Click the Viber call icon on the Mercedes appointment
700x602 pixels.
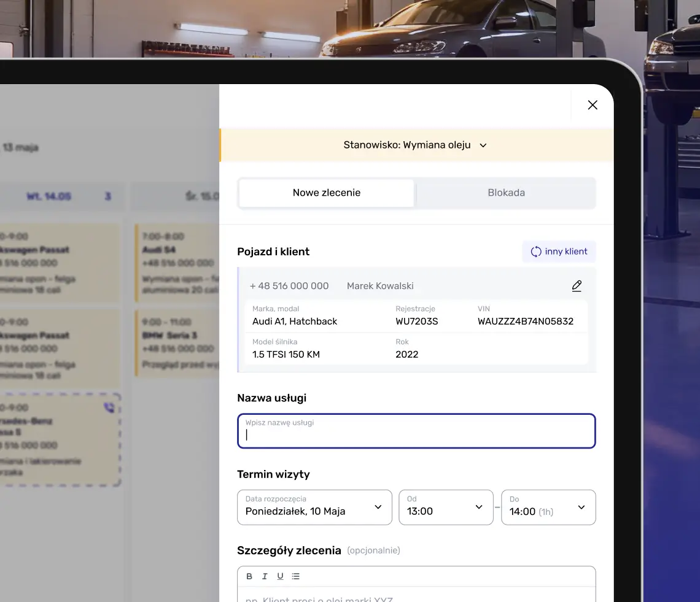click(x=109, y=407)
